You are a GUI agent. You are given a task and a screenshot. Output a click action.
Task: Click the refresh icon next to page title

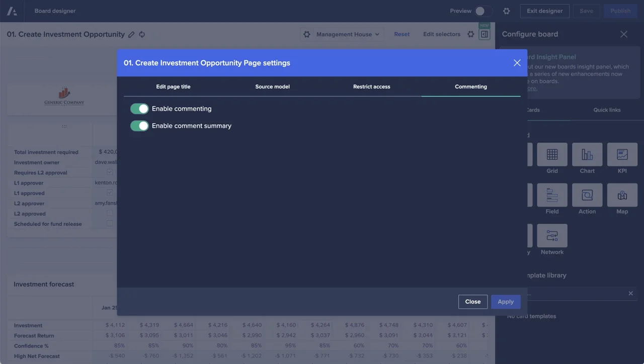point(142,35)
